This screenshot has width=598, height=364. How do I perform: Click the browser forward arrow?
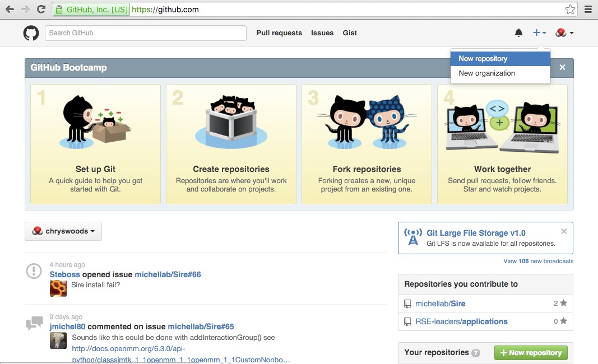(x=26, y=9)
